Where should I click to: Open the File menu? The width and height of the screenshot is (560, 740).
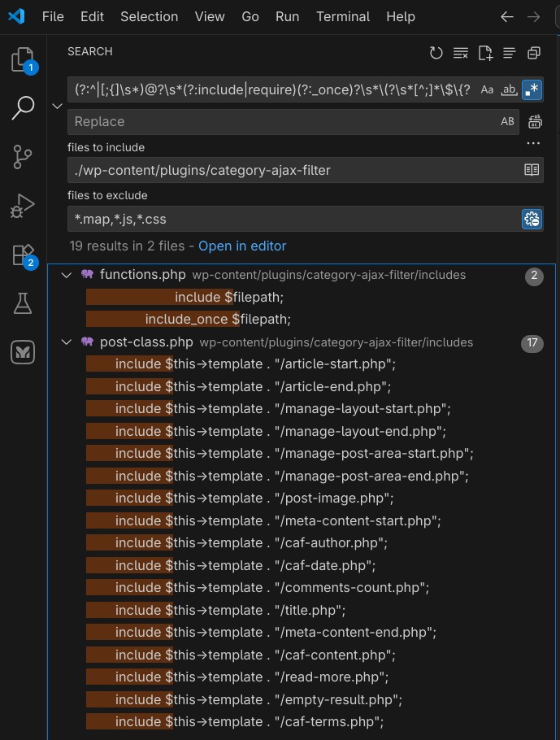click(53, 16)
